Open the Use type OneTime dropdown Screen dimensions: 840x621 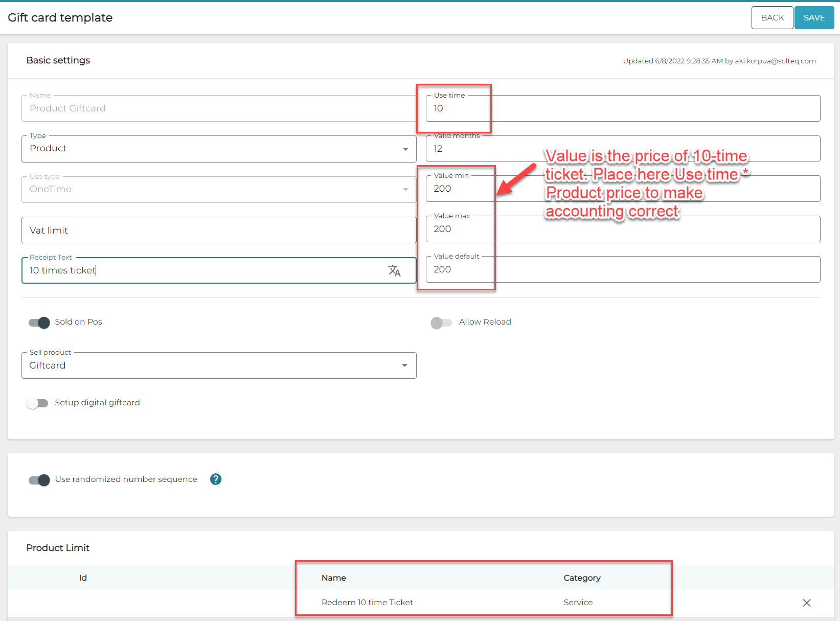click(219, 190)
